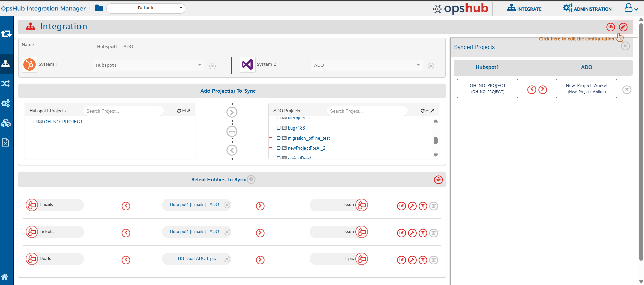The image size is (644, 285).
Task: Open the INTEGRATE menu
Action: (524, 9)
